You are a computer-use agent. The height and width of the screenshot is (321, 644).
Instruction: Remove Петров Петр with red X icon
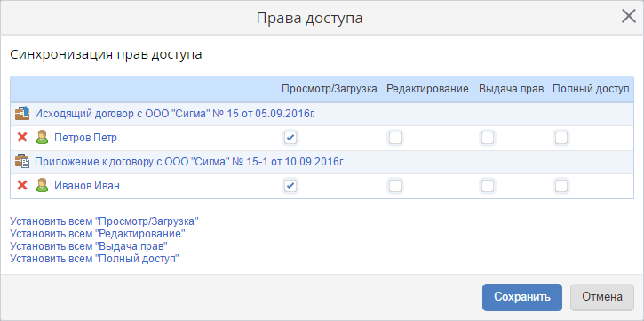pyautogui.click(x=22, y=137)
